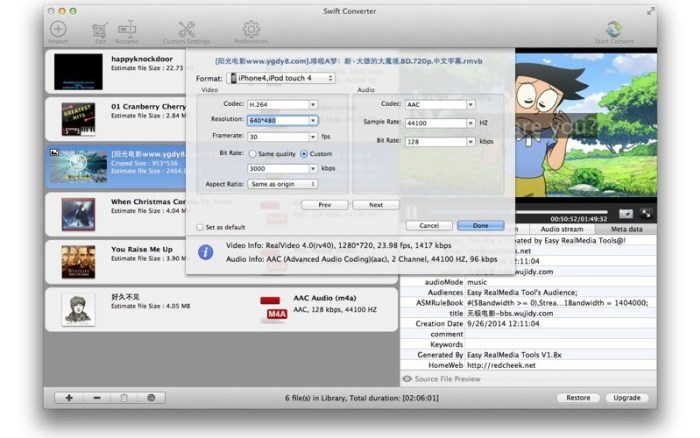Viewport: 700px width, 438px height.
Task: Open Preferences gear icon
Action: (250, 30)
